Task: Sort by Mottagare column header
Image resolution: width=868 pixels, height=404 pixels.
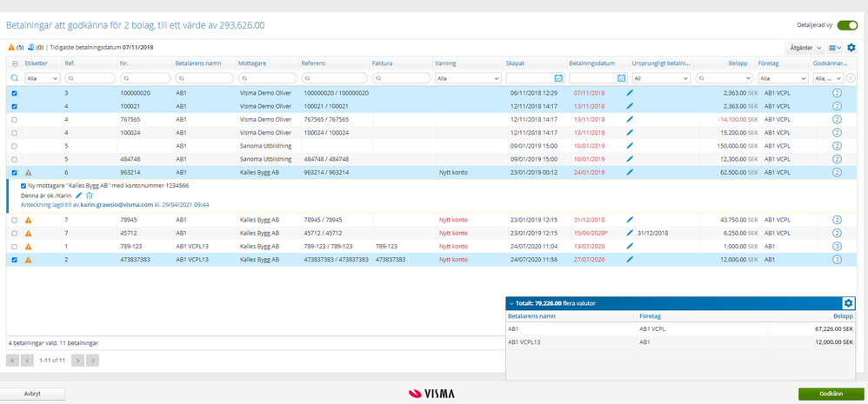Action: pos(252,63)
